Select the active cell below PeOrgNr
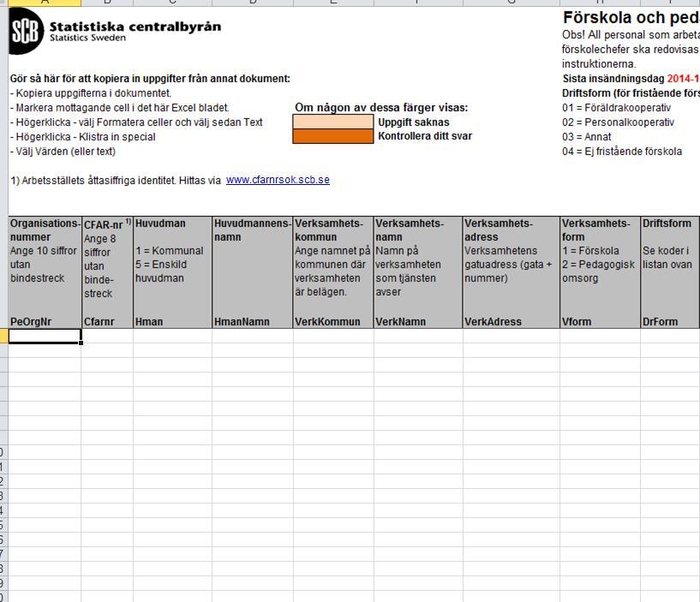Image resolution: width=700 pixels, height=602 pixels. 45,336
